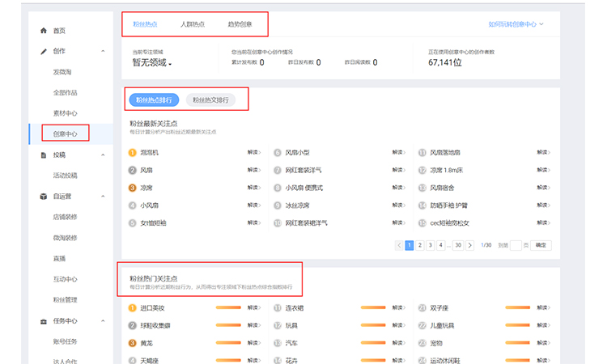Click the box icon beside 自运营
The height and width of the screenshot is (364, 607).
tap(44, 197)
